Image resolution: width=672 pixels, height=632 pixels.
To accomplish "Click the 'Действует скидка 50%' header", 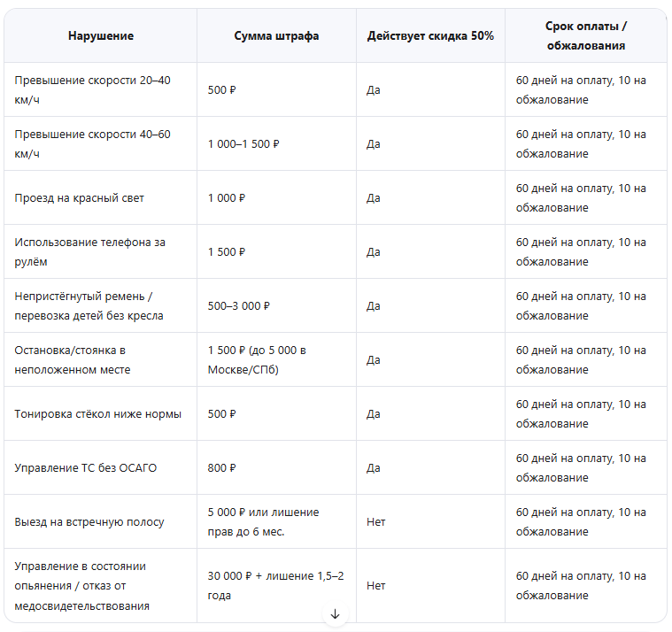I will [x=430, y=35].
